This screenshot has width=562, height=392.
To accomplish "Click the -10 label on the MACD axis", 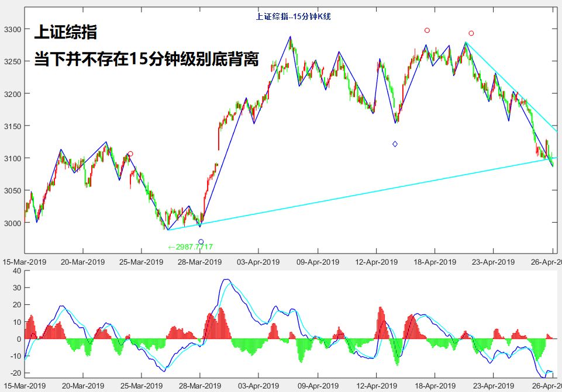I will click(15, 356).
